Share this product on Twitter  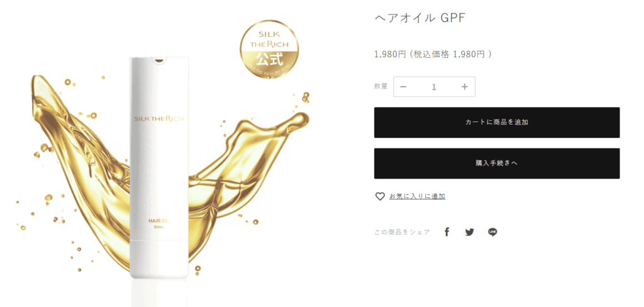point(469,232)
